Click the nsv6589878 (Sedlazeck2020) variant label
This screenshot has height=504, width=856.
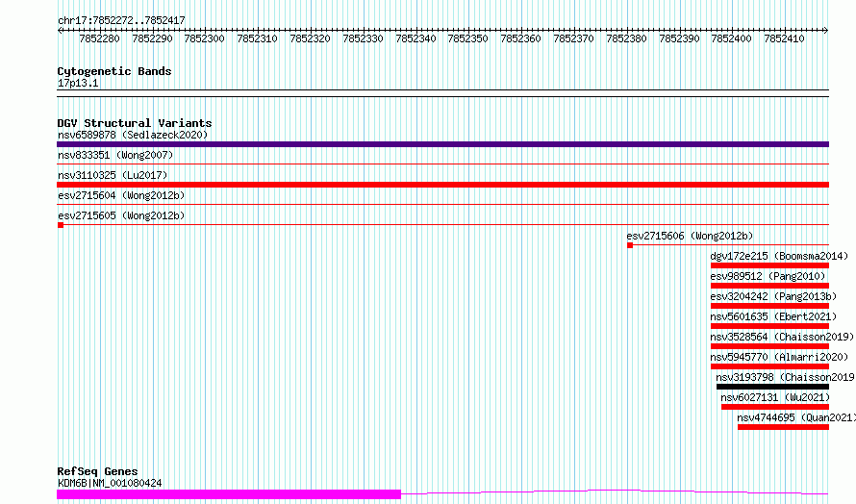click(x=133, y=135)
